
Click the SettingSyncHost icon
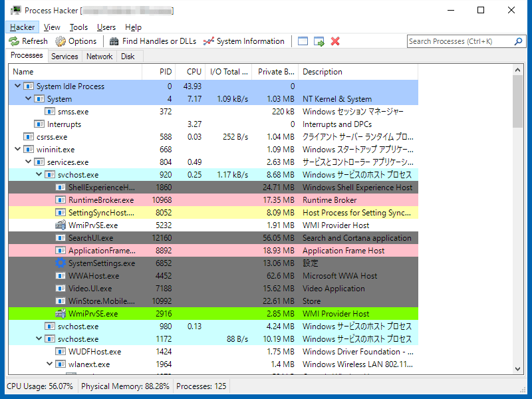click(61, 213)
